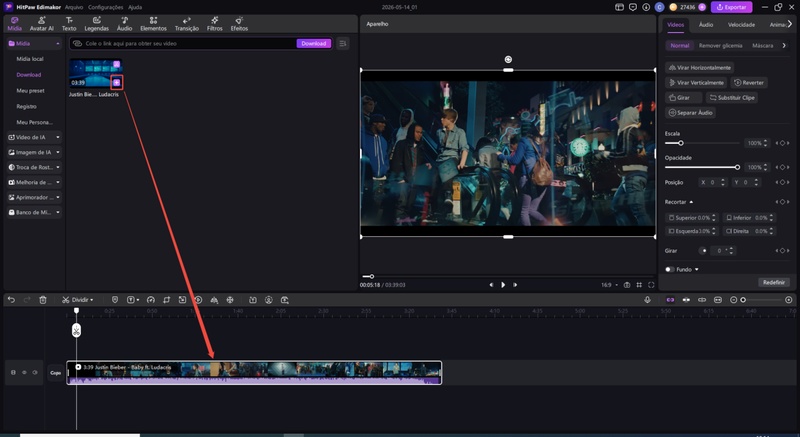Viewport: 800px width, 437px height.
Task: Expand the Fundo options arrow
Action: point(696,269)
